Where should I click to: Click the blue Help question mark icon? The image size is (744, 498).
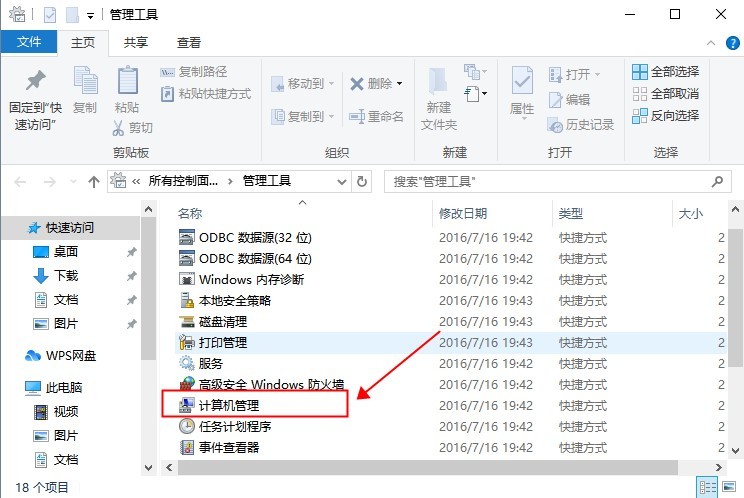coord(733,43)
